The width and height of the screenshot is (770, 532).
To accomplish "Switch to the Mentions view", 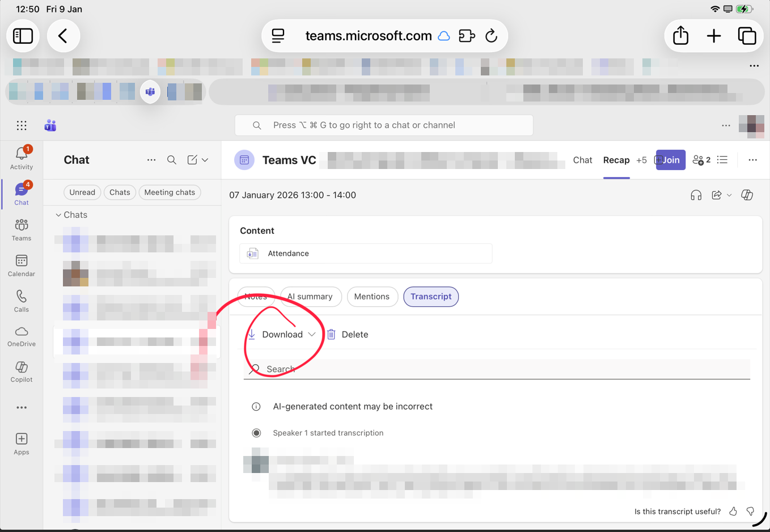I will (x=372, y=297).
